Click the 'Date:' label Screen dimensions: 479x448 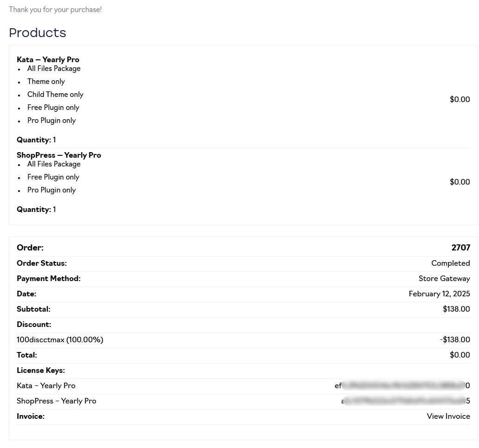coord(26,294)
